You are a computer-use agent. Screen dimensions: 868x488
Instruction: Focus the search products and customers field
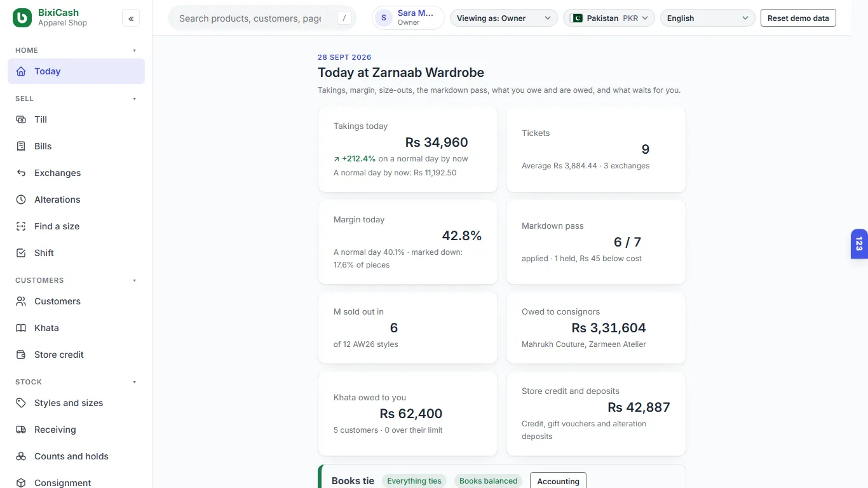click(262, 18)
